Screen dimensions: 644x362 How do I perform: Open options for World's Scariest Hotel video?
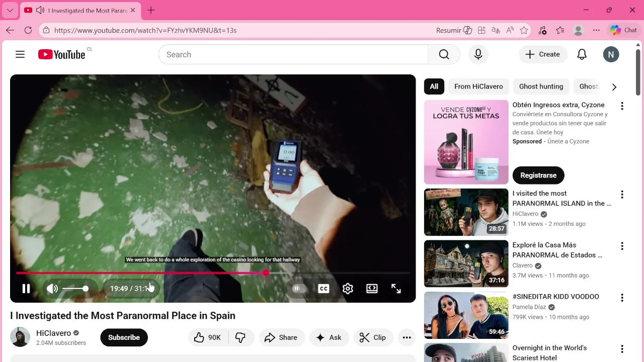[622, 349]
